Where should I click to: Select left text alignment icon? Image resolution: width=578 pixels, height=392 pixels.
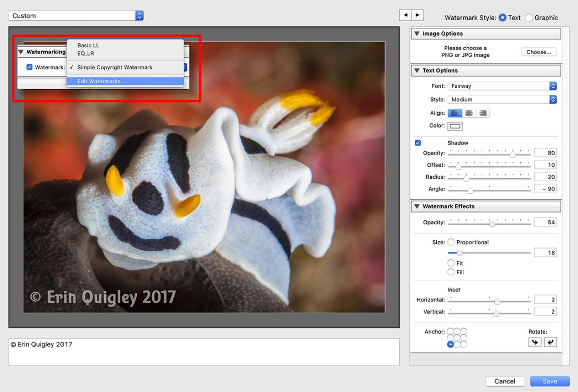tap(455, 113)
